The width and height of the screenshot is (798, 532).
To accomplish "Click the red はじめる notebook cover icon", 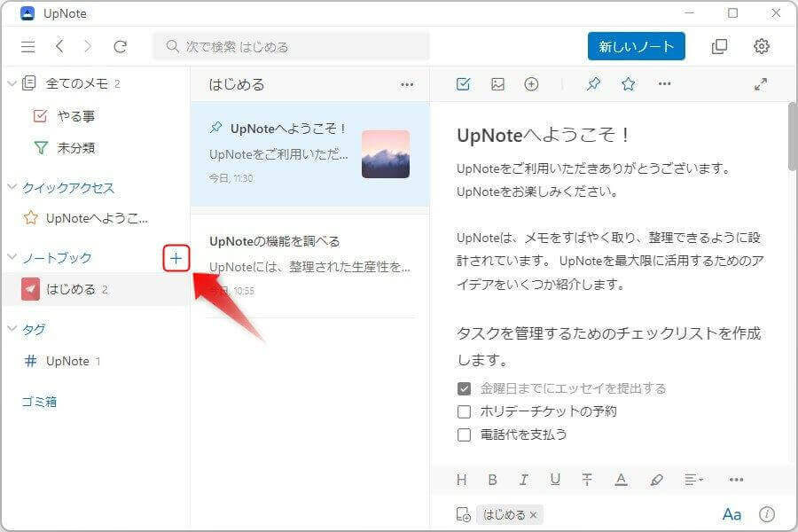I will 30,290.
